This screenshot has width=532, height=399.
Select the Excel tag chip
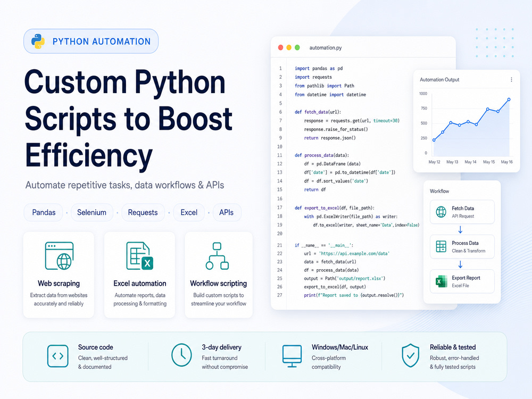[x=189, y=212]
